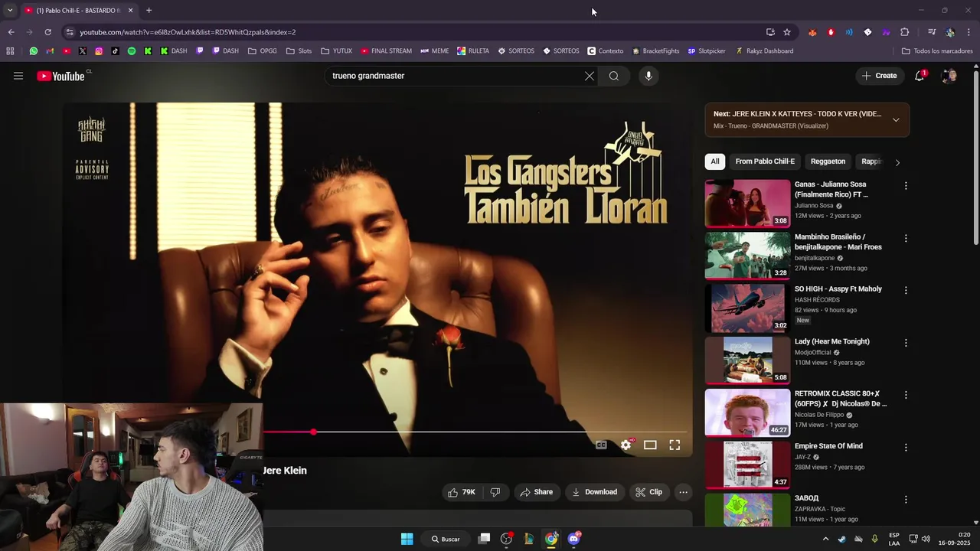Go to the YouTube home logo
The width and height of the screenshot is (980, 551).
60,76
